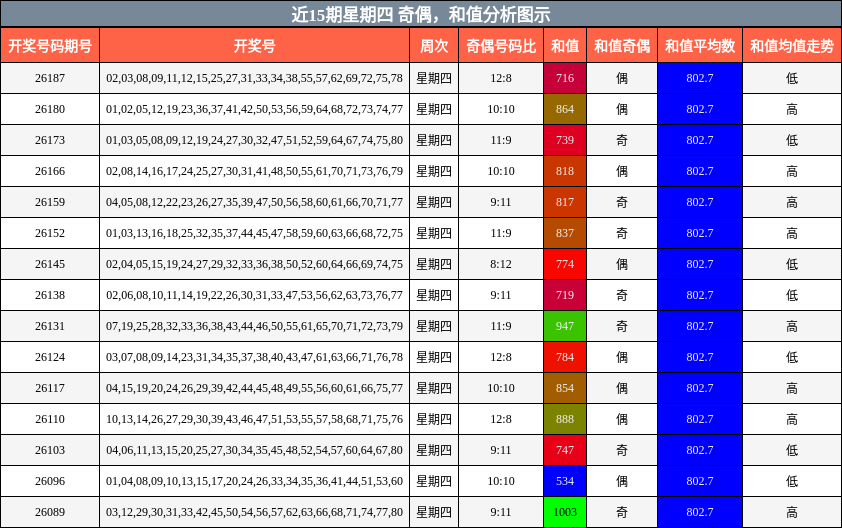Click the blue sum value cell 534
The image size is (842, 528).
coord(565,481)
